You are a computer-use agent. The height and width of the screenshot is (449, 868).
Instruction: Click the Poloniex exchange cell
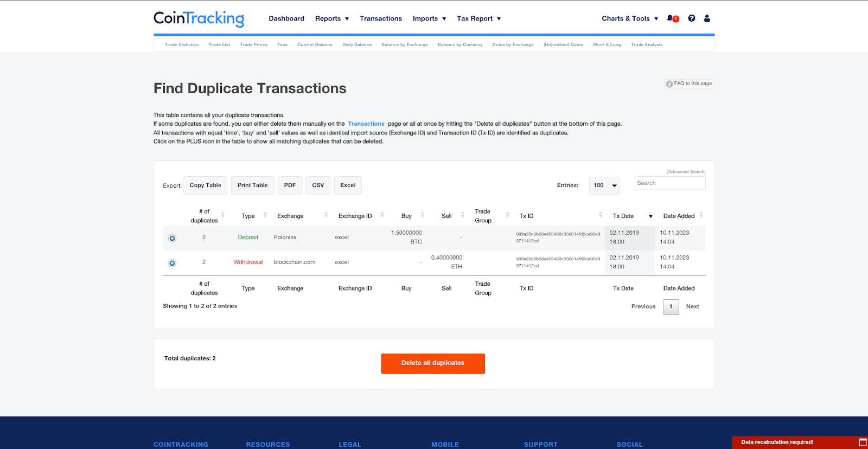coord(285,238)
